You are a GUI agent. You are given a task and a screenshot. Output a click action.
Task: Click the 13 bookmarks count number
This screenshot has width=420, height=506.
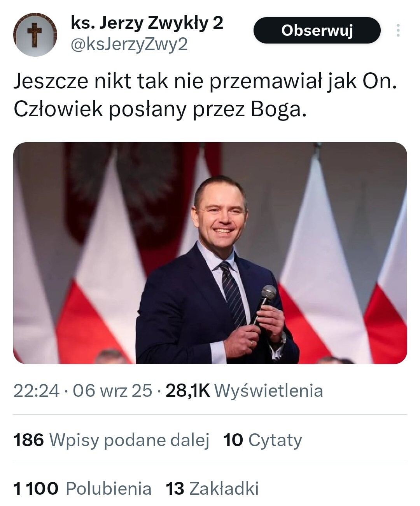(x=175, y=489)
